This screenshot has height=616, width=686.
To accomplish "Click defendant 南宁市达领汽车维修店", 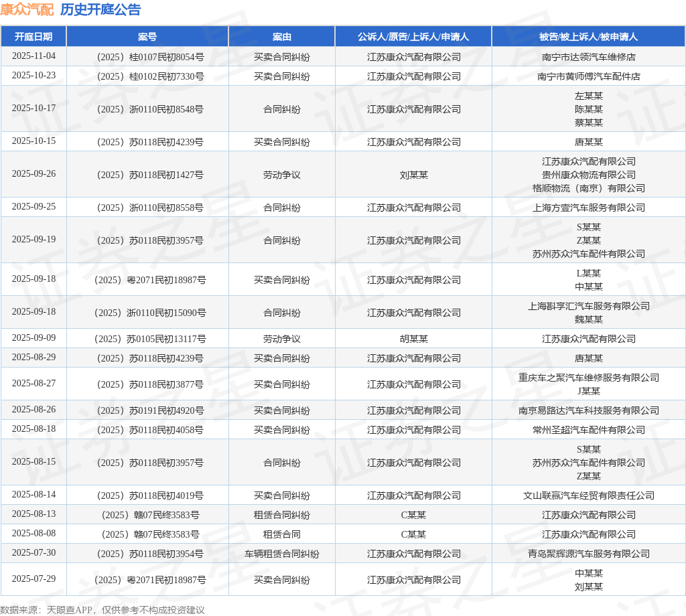I will pyautogui.click(x=588, y=57).
